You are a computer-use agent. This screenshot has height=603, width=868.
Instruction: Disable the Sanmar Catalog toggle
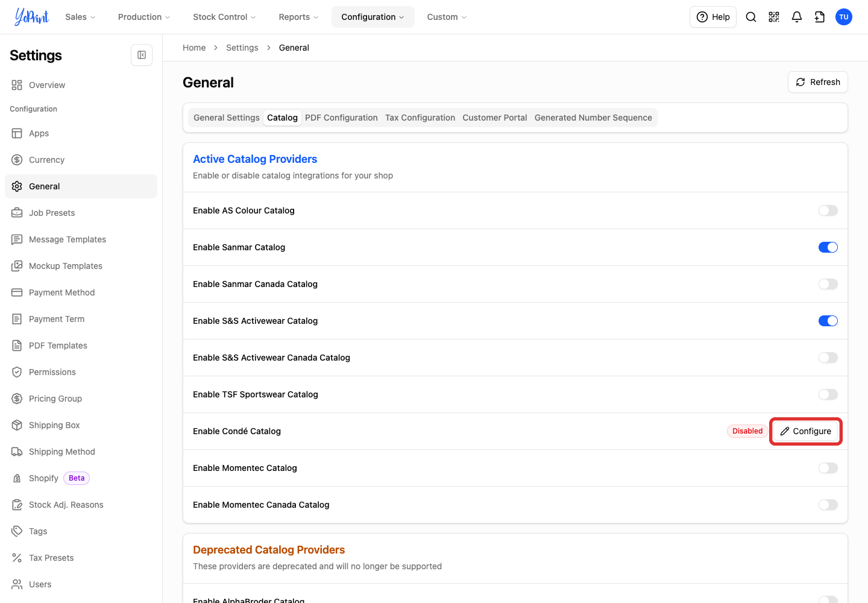coord(828,247)
